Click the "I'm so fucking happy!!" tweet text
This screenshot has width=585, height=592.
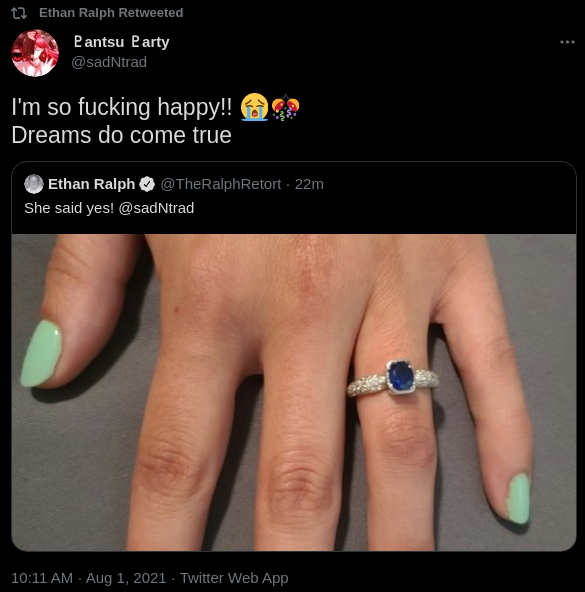122,107
